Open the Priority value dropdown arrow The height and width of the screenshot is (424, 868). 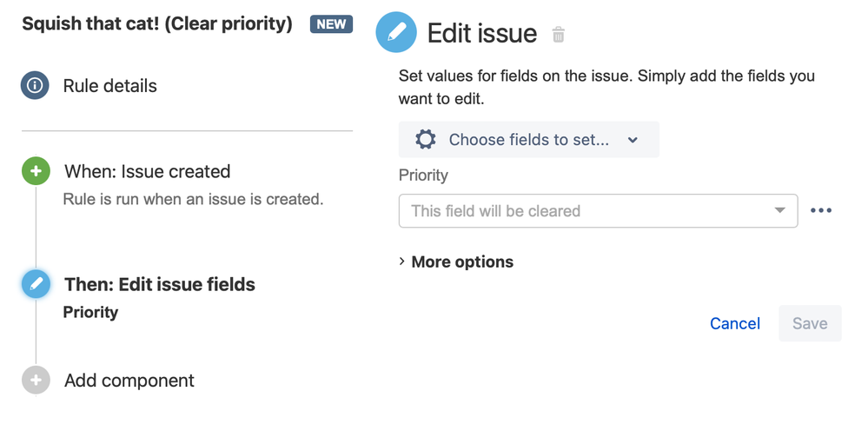pyautogui.click(x=779, y=211)
